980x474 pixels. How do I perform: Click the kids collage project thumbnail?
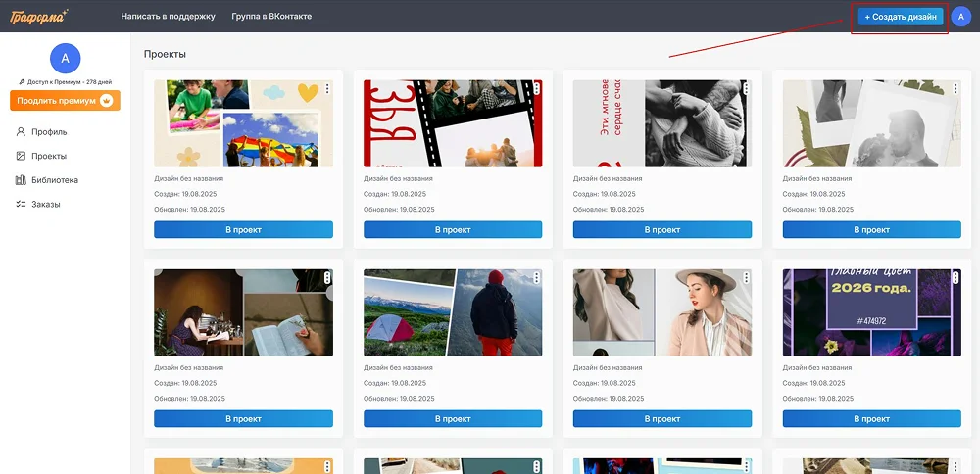(x=243, y=123)
